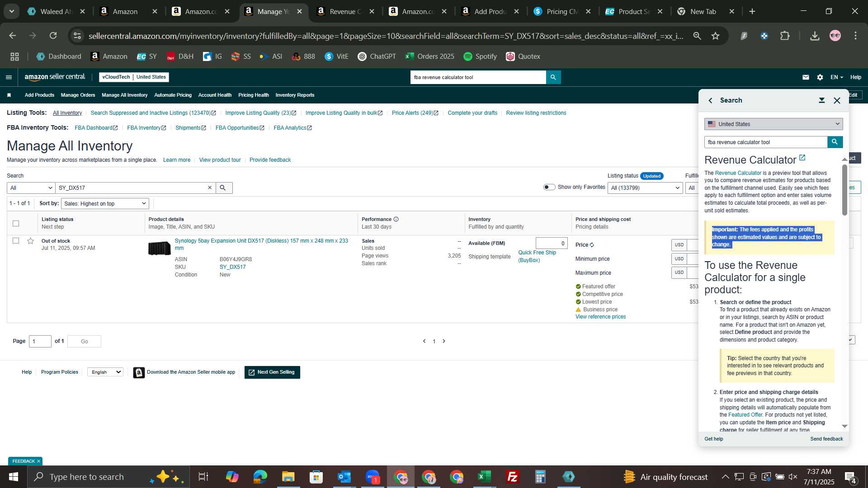Open the Sort by Sales dropdown
Viewport: 868px width, 488px height.
105,204
